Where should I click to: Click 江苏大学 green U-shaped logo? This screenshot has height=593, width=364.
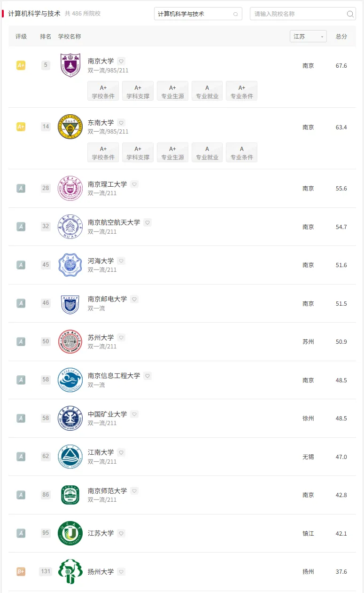(70, 533)
